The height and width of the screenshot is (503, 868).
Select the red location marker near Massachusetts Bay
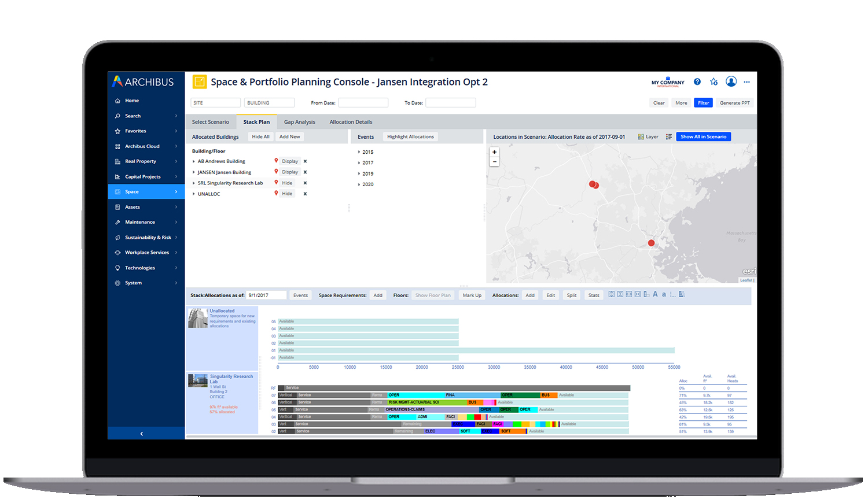651,243
